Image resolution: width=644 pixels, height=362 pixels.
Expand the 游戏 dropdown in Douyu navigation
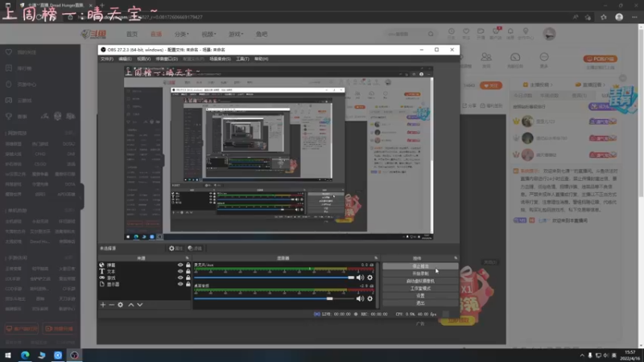236,34
